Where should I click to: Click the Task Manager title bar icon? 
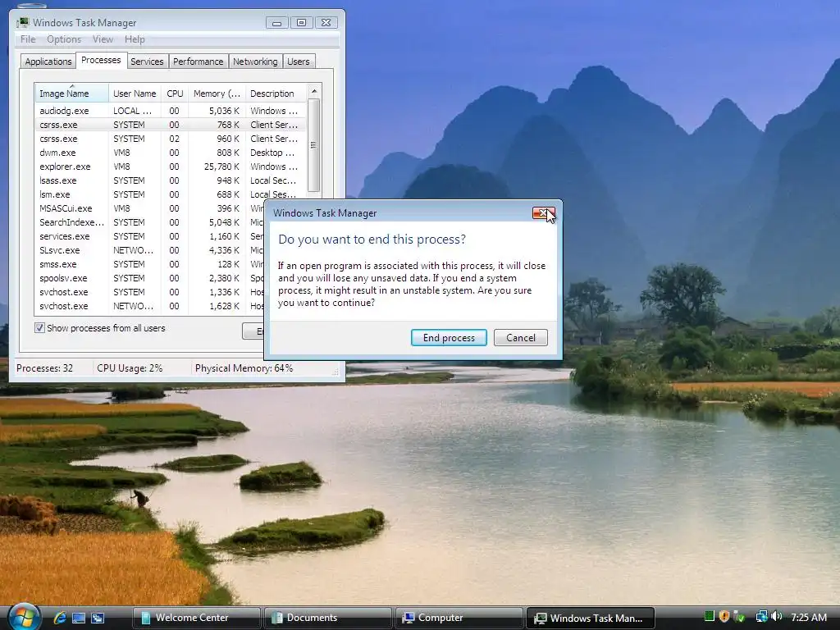coord(22,22)
